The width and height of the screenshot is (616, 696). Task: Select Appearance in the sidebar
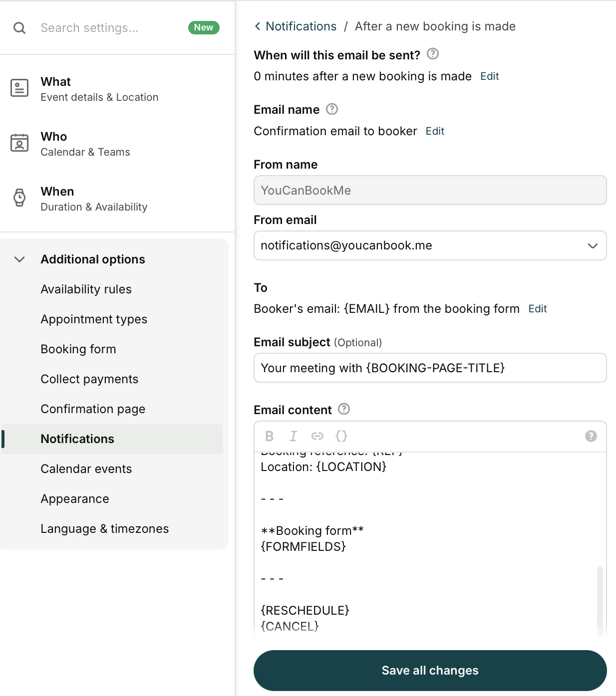75,498
